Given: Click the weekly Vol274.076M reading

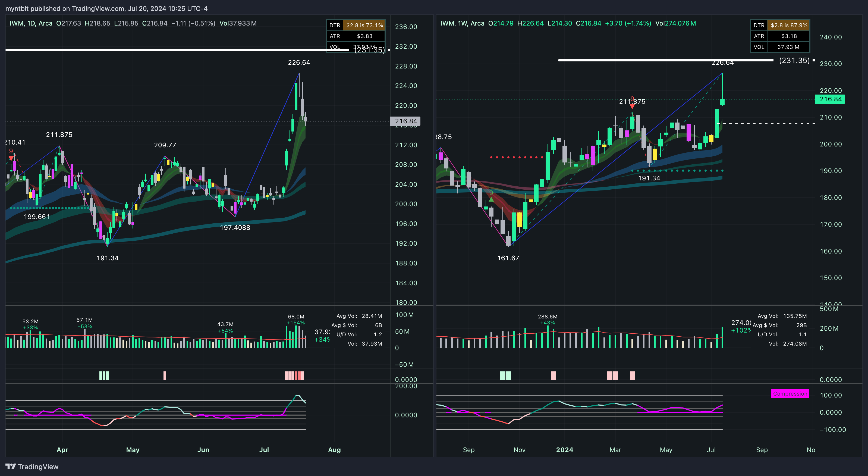Looking at the screenshot, I should 676,23.
